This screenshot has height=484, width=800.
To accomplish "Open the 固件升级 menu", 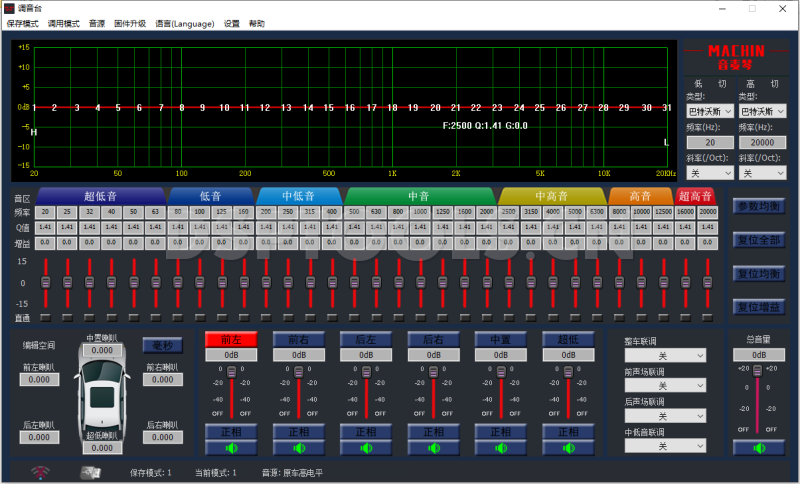I will [x=130, y=23].
